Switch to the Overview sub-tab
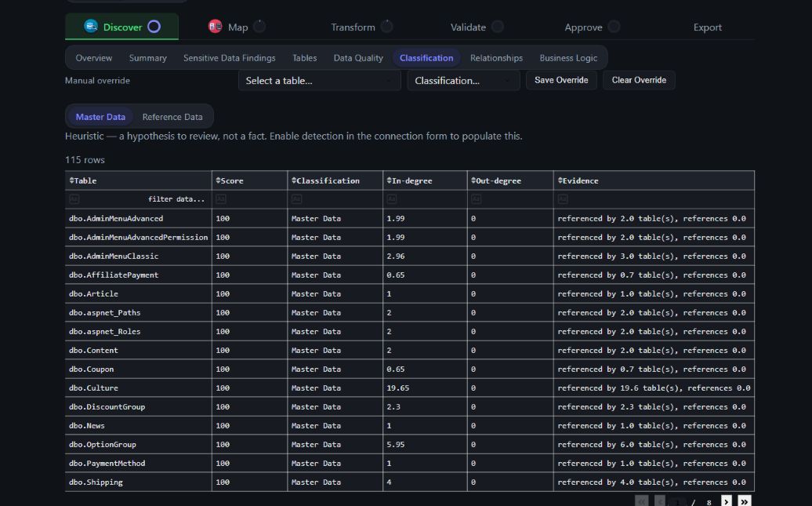The width and height of the screenshot is (812, 506). pyautogui.click(x=94, y=58)
